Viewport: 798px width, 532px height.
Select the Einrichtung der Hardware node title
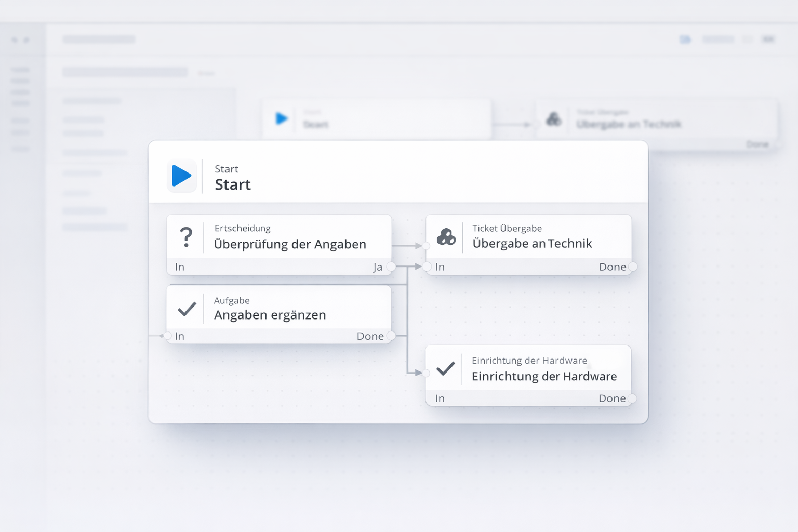point(544,376)
